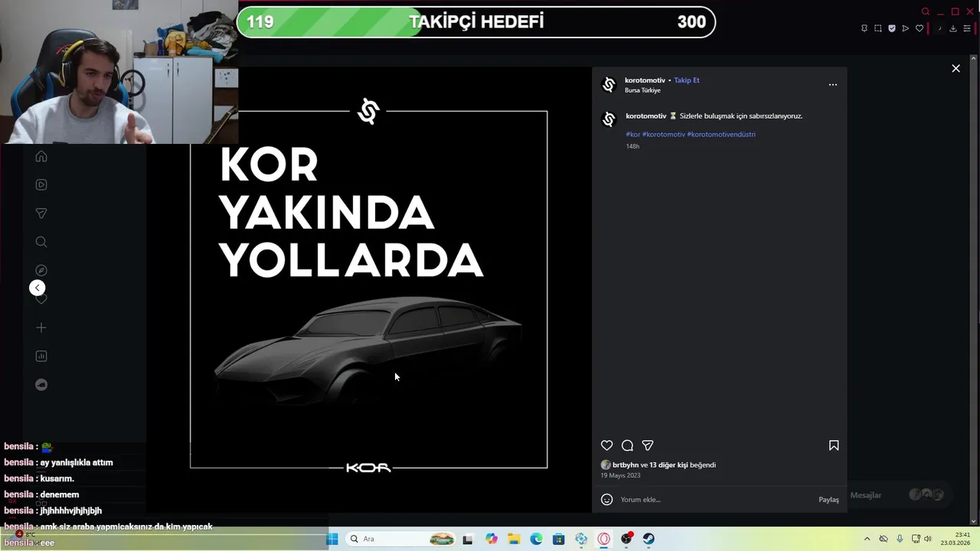Click the Paylaş button to submit a comment

828,500
